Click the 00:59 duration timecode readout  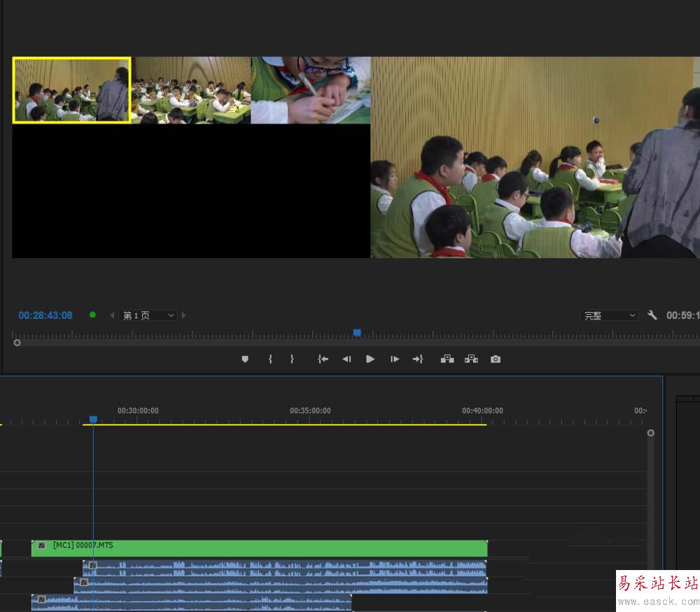click(x=682, y=315)
